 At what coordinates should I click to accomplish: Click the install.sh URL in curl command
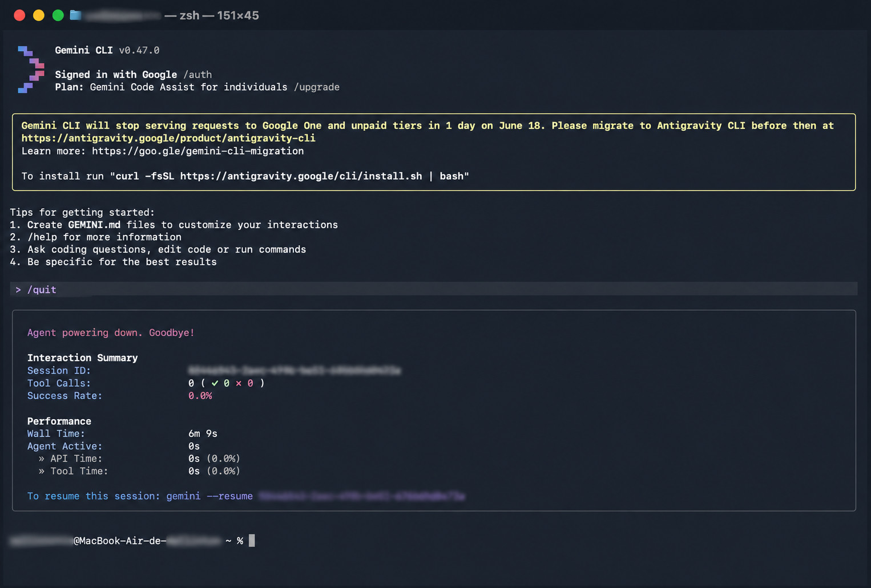(x=301, y=176)
